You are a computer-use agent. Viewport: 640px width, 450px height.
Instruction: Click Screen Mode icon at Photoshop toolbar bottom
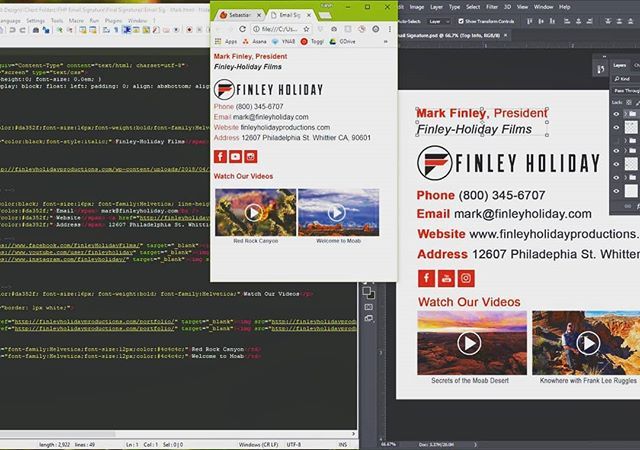[369, 319]
